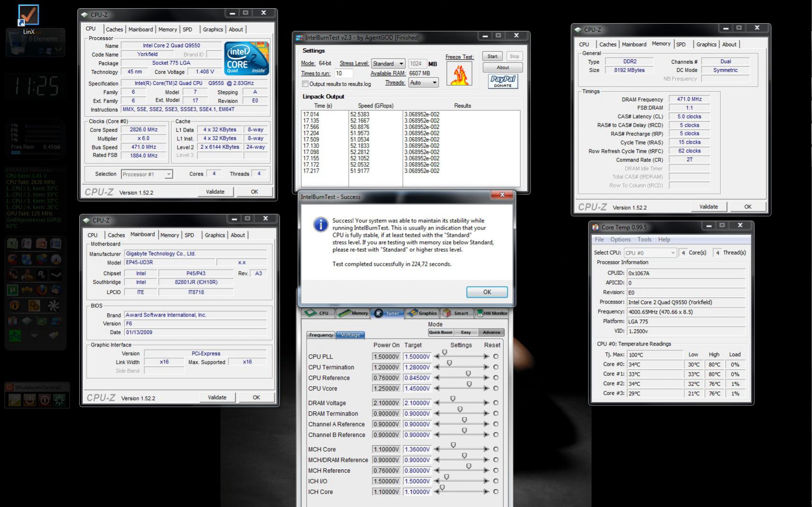
Task: Increase DRAM Termination with its right arrow
Action: 486,413
